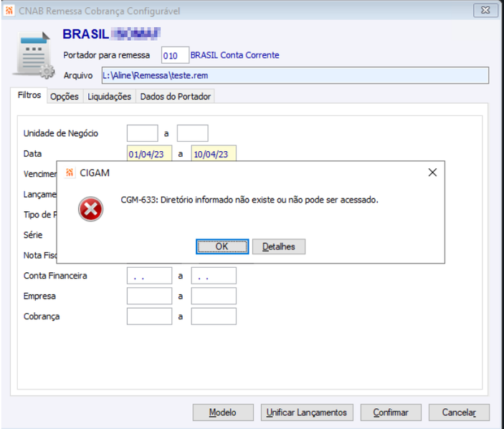The width and height of the screenshot is (504, 429).
Task: Click the CIGAM logo in dialog title
Action: 70,173
